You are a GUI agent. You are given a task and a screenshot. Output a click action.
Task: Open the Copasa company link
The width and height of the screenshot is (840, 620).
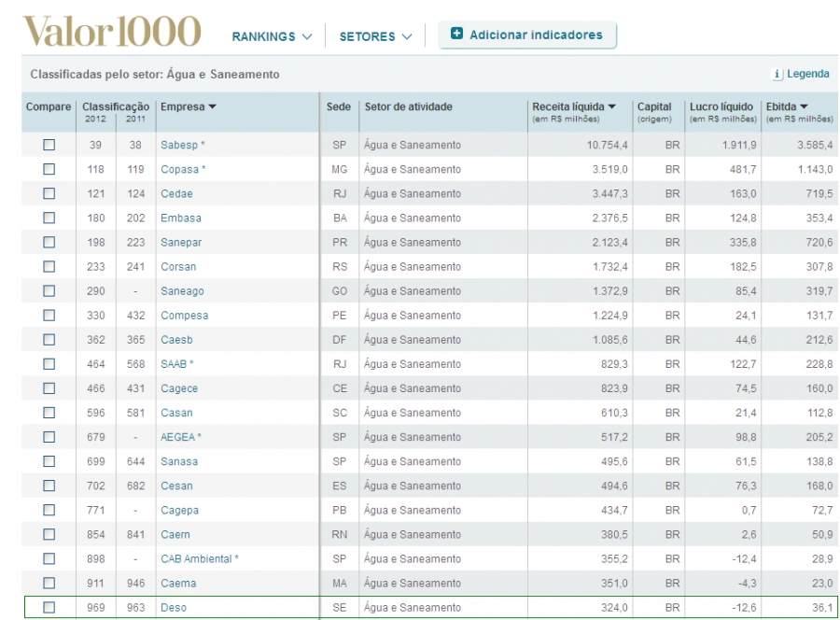click(x=183, y=169)
